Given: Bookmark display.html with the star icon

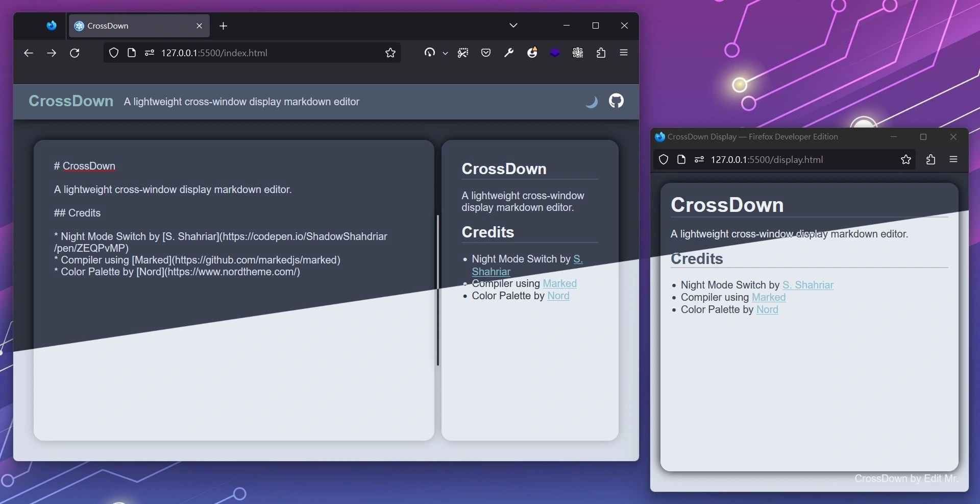Looking at the screenshot, I should (906, 160).
